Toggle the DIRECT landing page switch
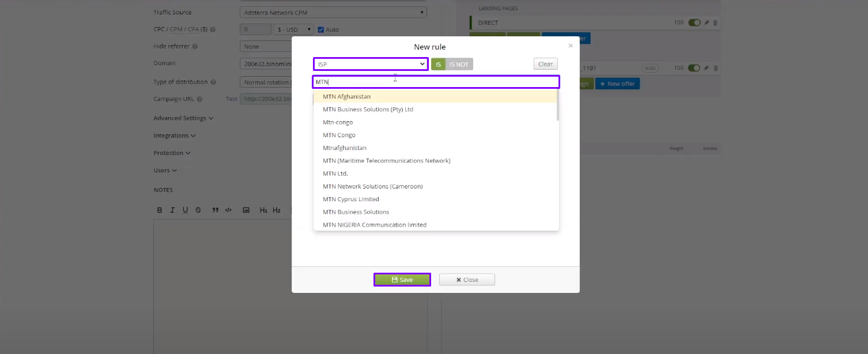868x354 pixels. (694, 22)
